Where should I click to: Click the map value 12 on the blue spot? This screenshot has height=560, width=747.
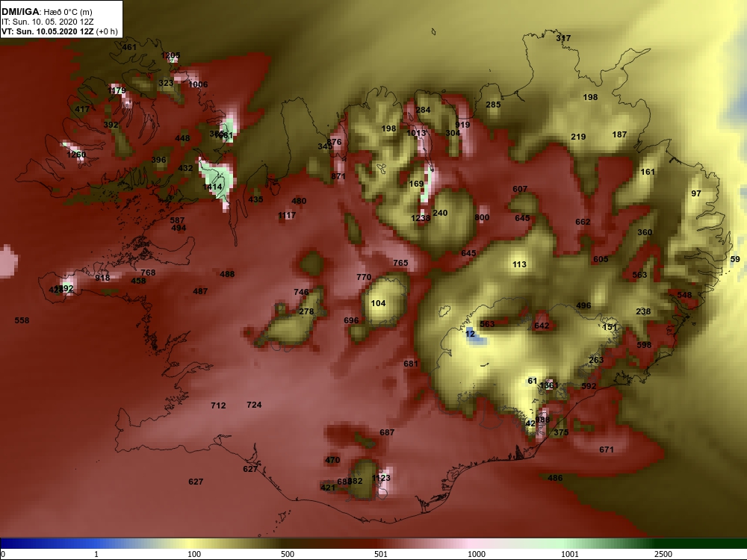coord(470,334)
